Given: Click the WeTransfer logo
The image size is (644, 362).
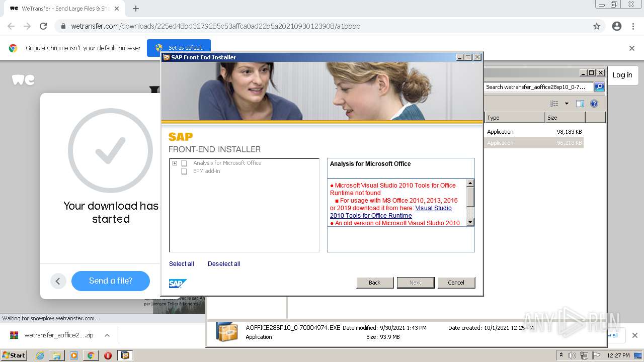Looking at the screenshot, I should point(23,79).
